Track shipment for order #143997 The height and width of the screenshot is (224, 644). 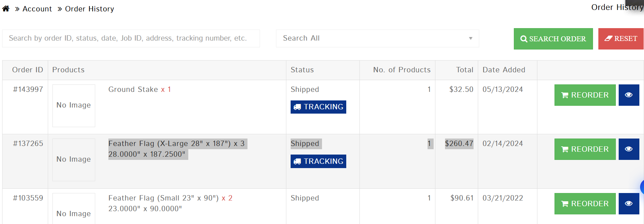(x=318, y=107)
